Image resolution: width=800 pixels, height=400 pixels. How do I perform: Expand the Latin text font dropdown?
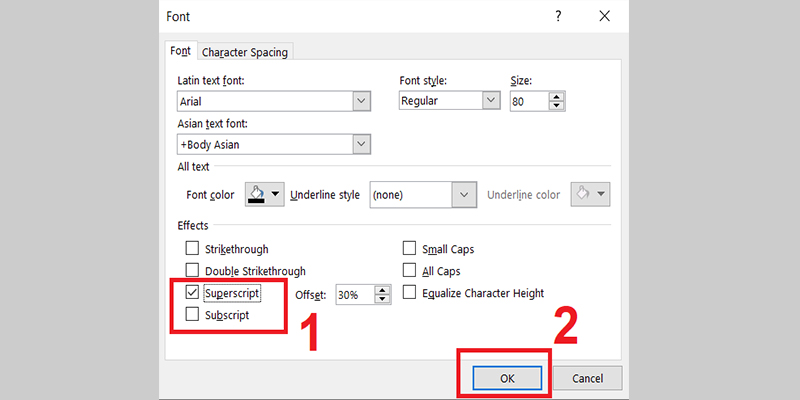click(362, 101)
